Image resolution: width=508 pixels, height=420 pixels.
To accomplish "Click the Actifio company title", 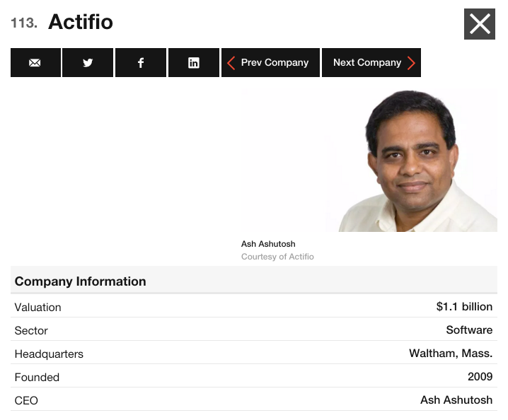I will [81, 22].
